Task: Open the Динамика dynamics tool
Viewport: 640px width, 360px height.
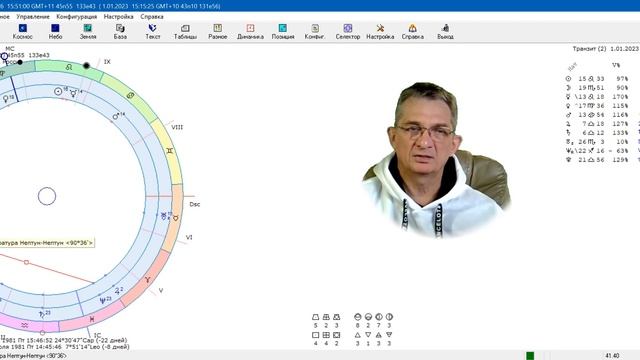Action: [x=250, y=32]
